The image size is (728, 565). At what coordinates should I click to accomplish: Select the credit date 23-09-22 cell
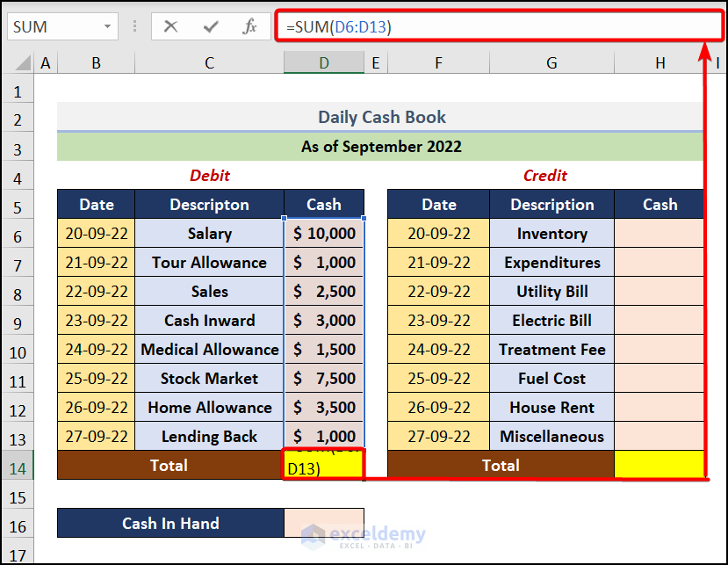(x=439, y=320)
